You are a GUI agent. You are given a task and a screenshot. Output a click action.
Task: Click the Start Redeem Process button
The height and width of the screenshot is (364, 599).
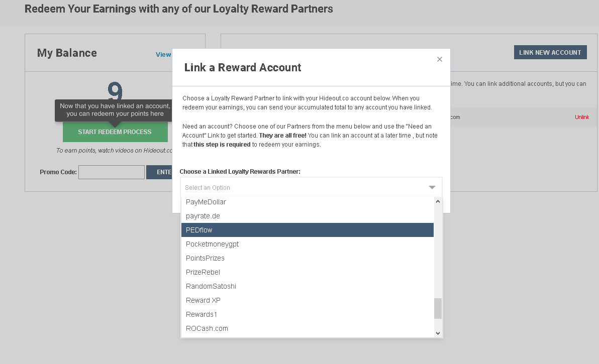[115, 132]
